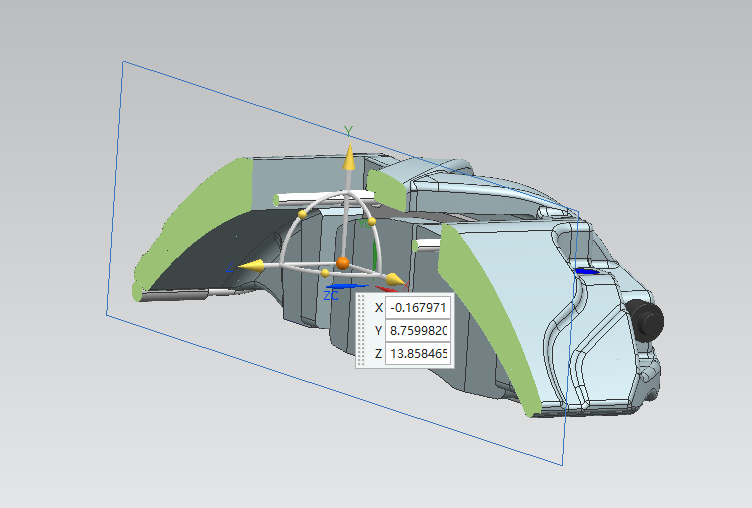
Task: Click the rotation sphere between Y and X axes
Action: (x=371, y=220)
